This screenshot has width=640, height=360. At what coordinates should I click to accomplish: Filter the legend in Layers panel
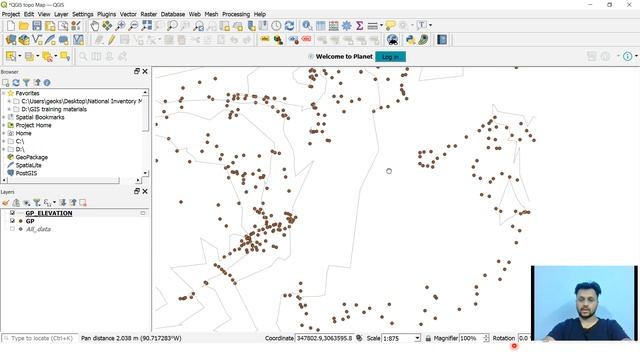(37, 202)
